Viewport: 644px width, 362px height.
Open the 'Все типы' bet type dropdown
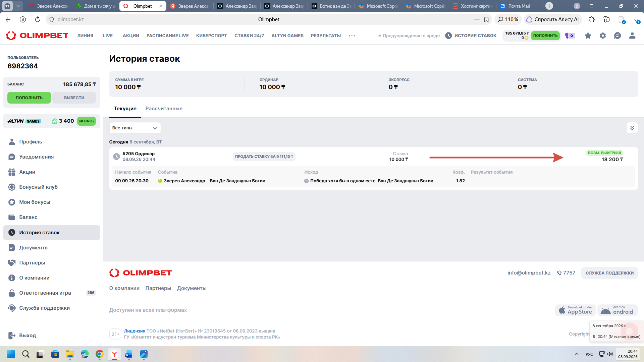point(135,128)
